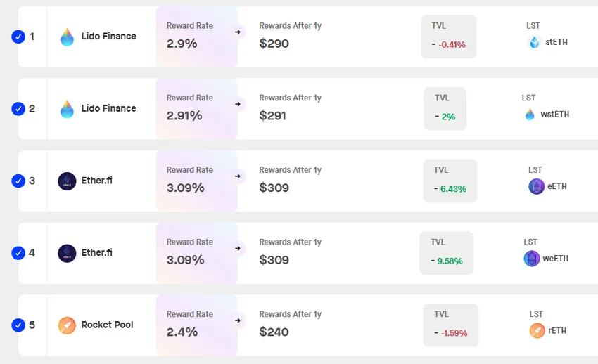Click the stETH token icon
The image size is (598, 364).
(534, 42)
